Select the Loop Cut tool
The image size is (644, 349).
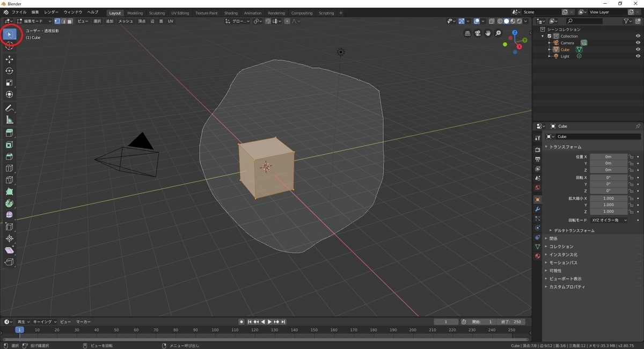[x=9, y=169]
